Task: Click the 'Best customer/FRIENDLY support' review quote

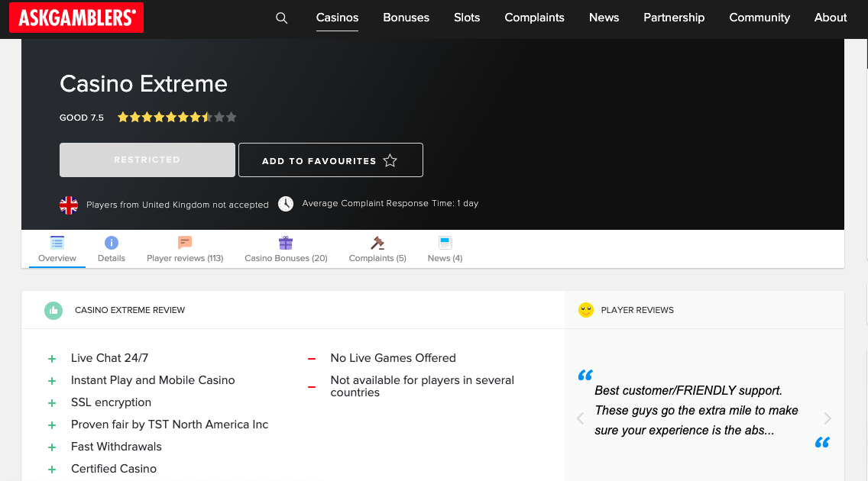Action: (696, 410)
